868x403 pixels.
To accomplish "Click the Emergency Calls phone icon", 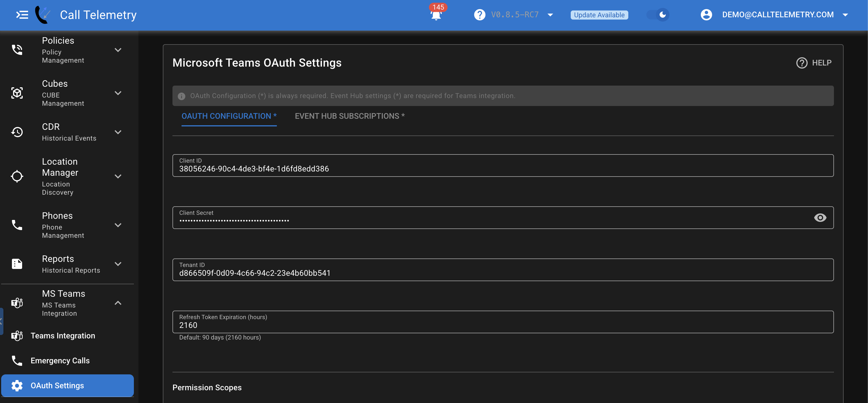I will [x=17, y=360].
